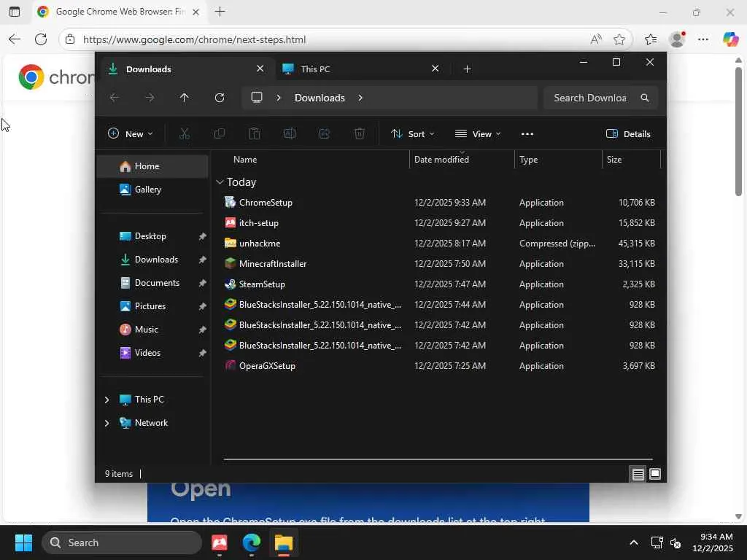Click the Explorer Forward arrow
This screenshot has width=747, height=560.
pyautogui.click(x=150, y=98)
